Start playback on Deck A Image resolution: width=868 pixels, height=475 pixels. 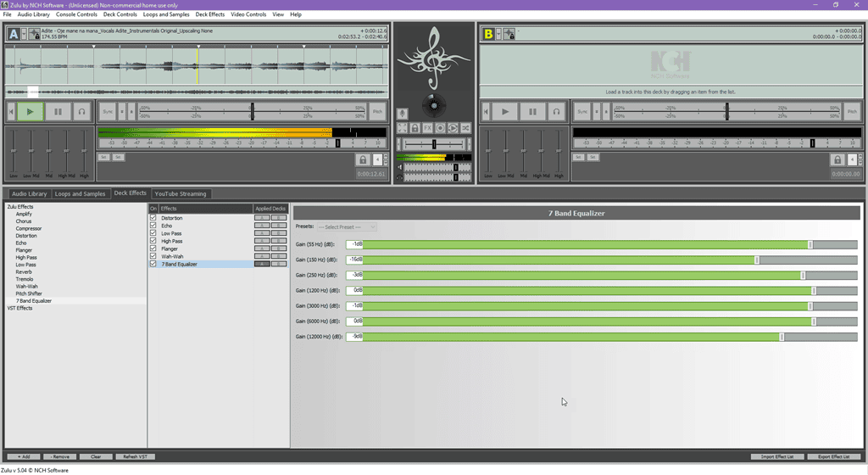pos(30,112)
